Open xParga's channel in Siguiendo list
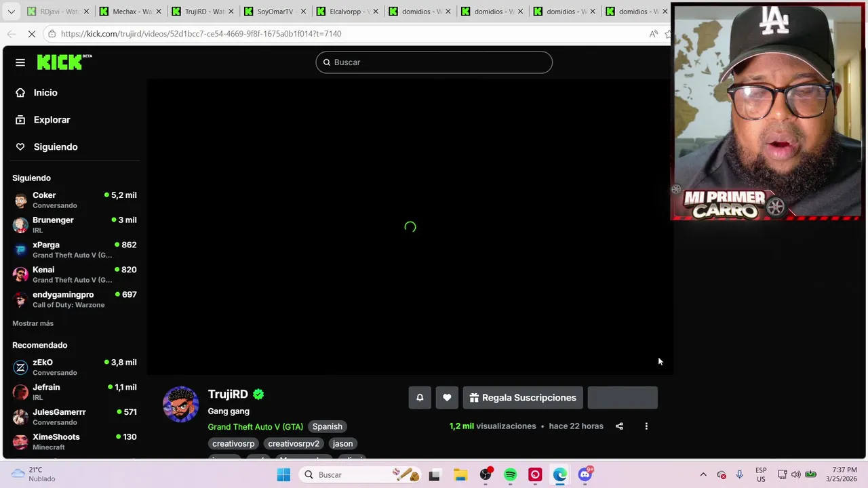This screenshot has width=868, height=488. pos(75,250)
